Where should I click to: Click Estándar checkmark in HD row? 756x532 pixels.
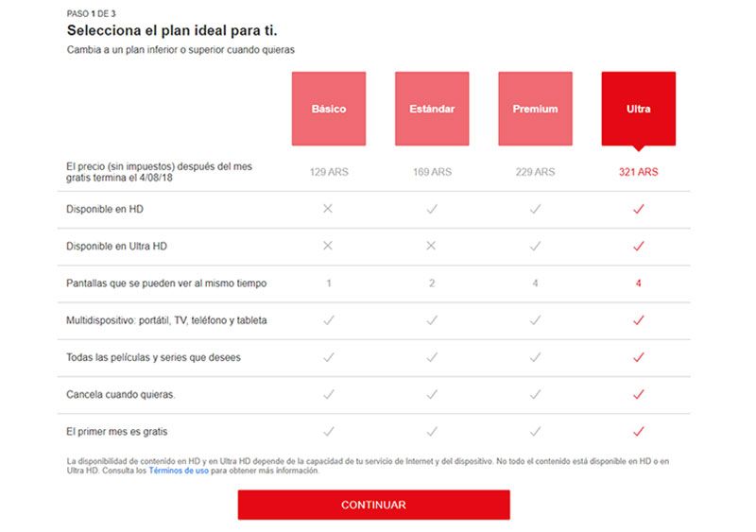(432, 209)
